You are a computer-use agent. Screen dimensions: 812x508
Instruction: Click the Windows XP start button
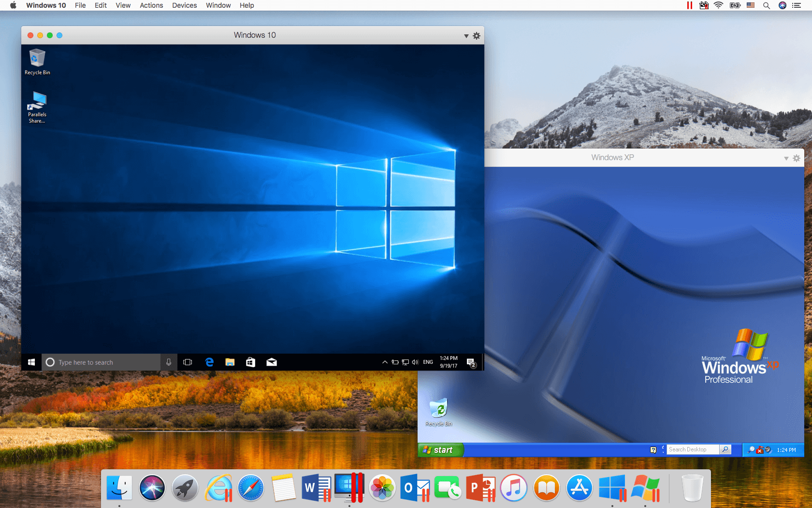(x=440, y=450)
